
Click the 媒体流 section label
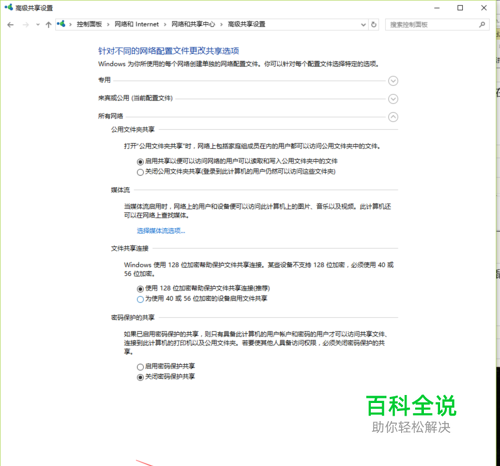pos(120,190)
